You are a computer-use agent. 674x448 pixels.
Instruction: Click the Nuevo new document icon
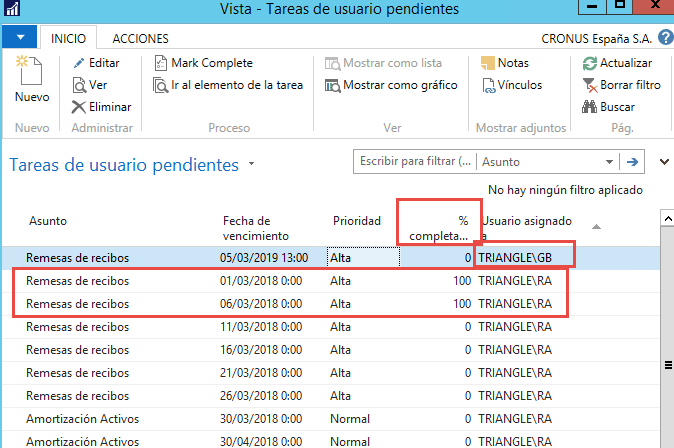point(29,70)
